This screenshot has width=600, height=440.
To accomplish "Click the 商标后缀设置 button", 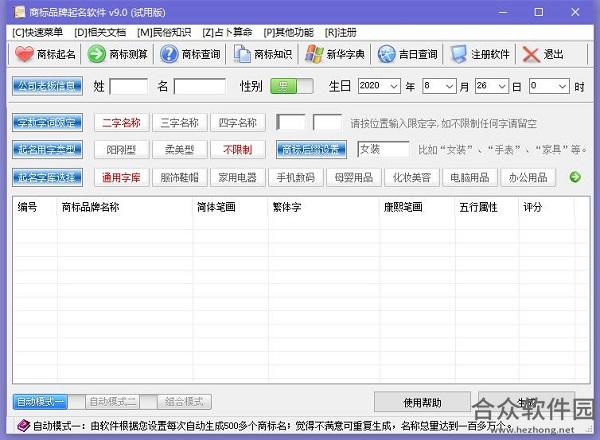I will 311,149.
